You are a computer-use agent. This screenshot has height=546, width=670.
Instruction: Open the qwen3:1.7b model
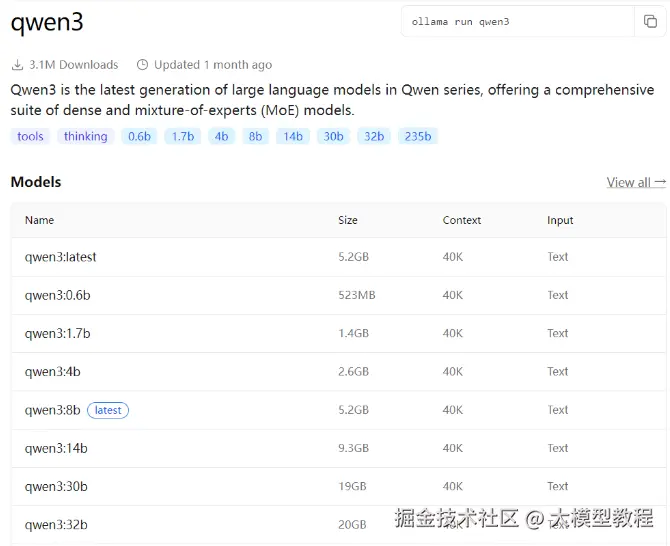tap(58, 333)
